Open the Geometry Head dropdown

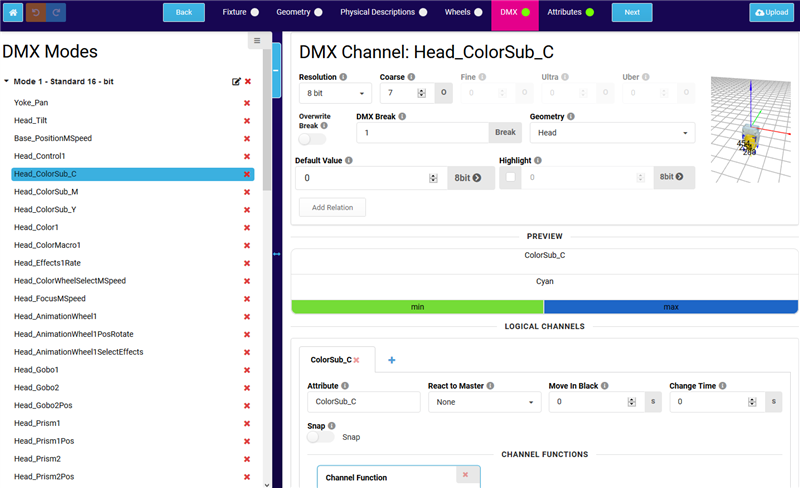click(612, 132)
